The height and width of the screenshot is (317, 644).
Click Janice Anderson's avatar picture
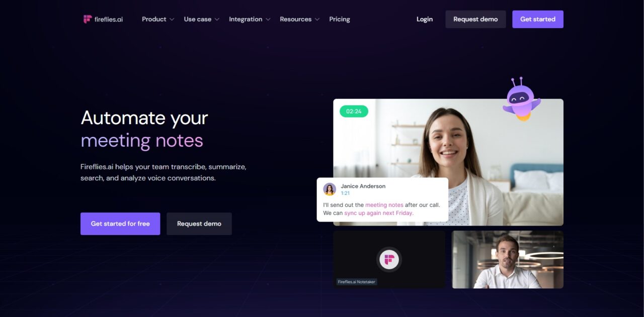330,189
